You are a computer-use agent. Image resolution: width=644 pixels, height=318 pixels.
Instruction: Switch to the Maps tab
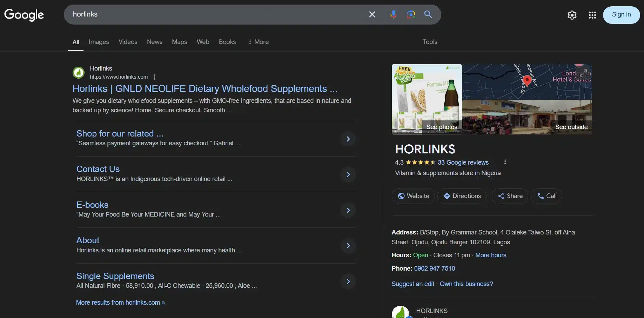[x=179, y=42]
